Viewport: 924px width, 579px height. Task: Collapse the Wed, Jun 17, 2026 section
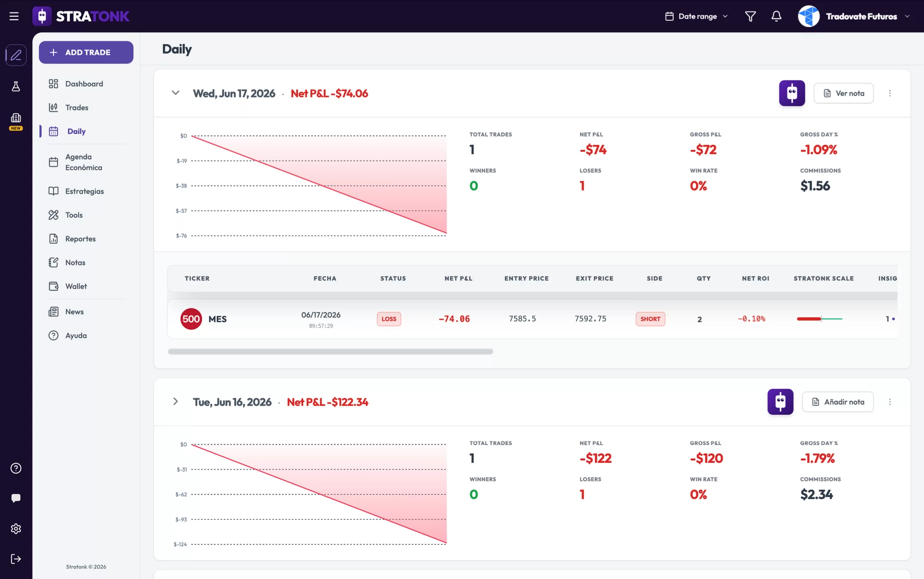pyautogui.click(x=176, y=93)
